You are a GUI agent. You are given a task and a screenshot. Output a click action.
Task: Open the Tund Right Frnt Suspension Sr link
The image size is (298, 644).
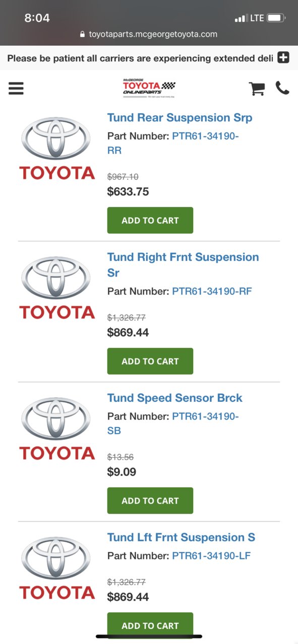(183, 265)
